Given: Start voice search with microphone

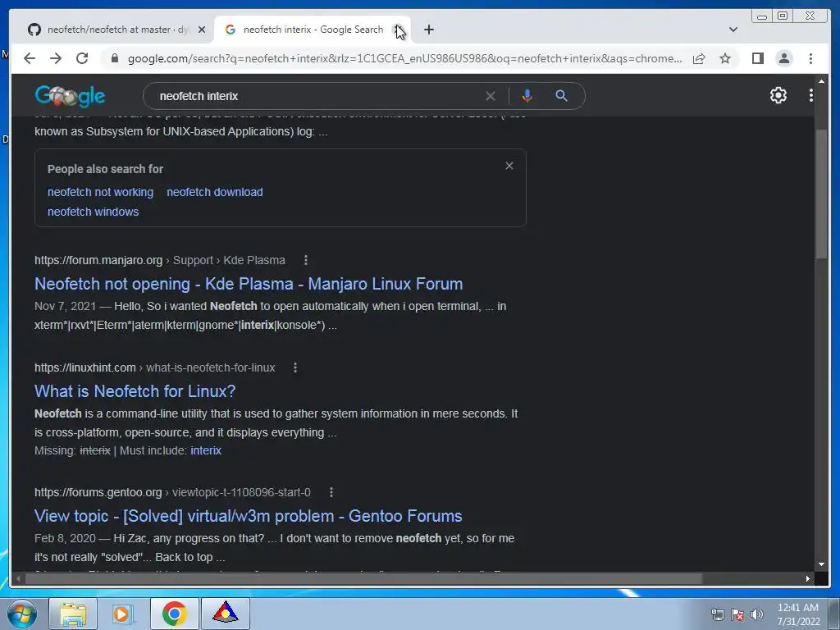Looking at the screenshot, I should tap(527, 97).
